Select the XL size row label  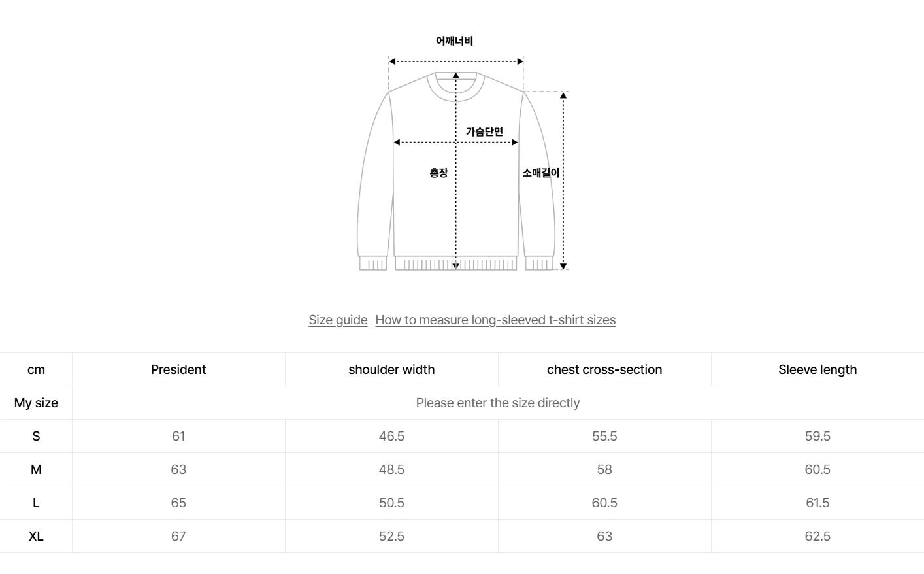(36, 536)
